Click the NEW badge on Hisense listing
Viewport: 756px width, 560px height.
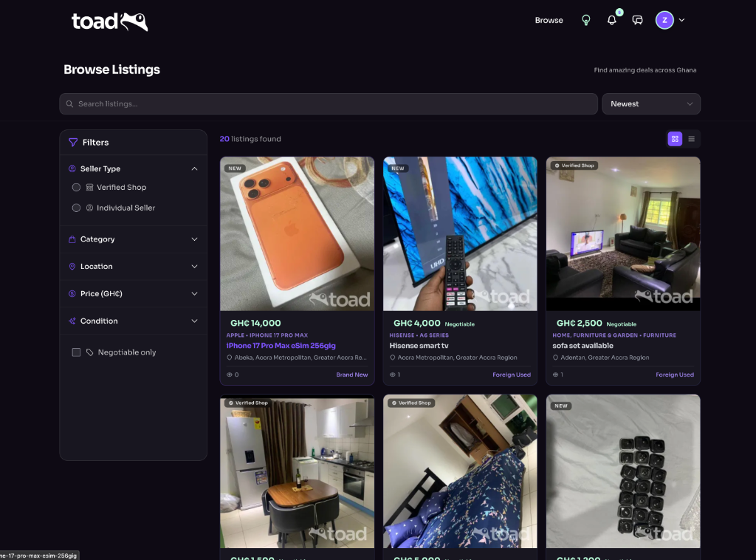(398, 168)
